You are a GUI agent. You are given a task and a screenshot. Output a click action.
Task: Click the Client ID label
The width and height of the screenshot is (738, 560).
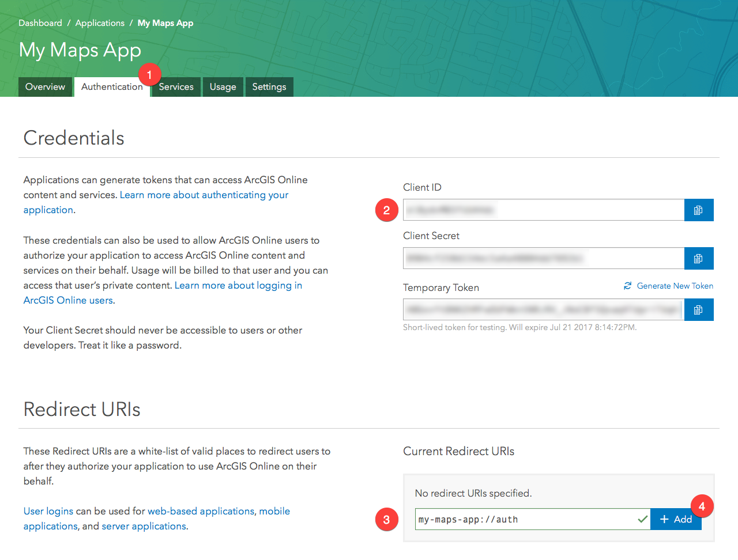click(x=422, y=187)
